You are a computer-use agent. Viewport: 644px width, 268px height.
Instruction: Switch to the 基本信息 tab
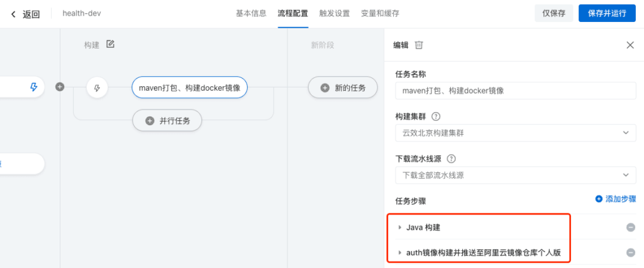point(251,14)
